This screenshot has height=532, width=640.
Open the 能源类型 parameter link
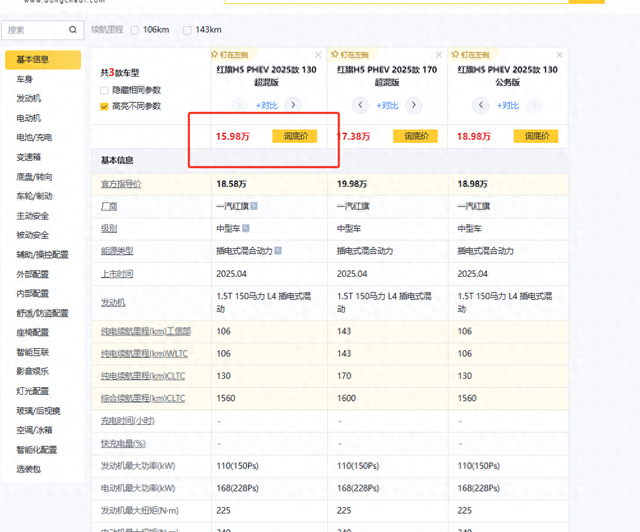click(117, 251)
